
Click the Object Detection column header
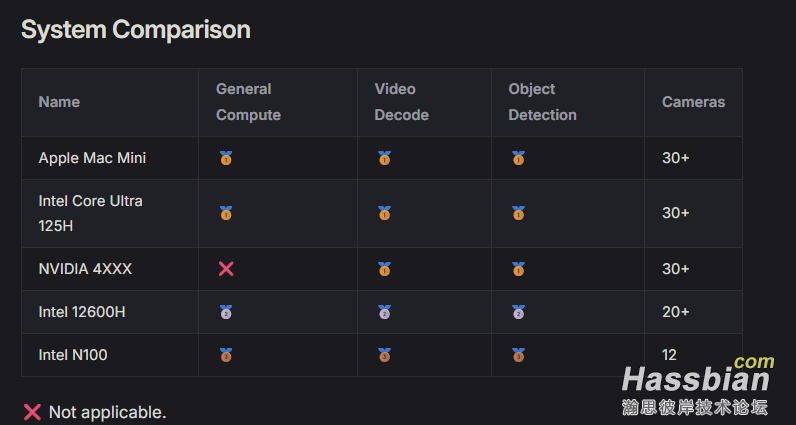542,102
